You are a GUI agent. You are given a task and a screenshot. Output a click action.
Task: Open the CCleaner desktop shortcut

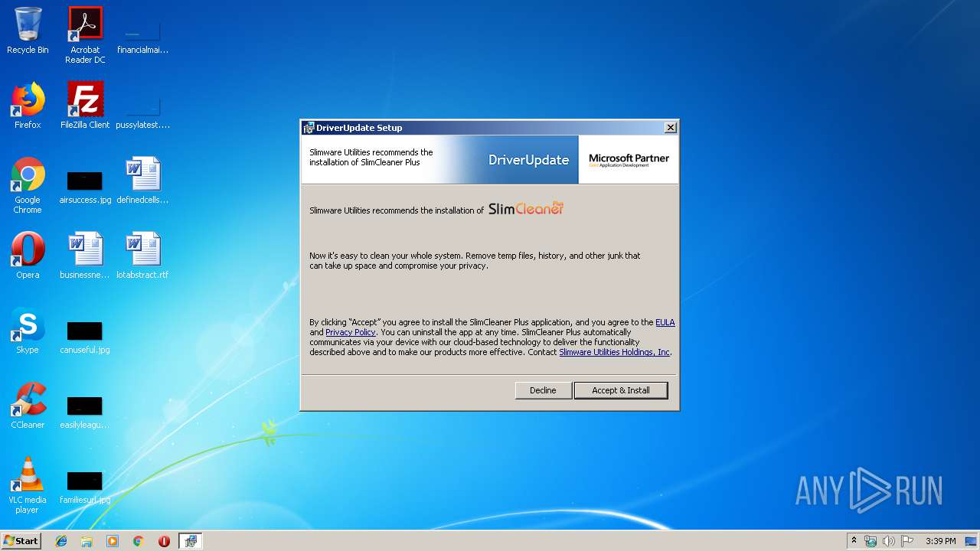point(28,406)
